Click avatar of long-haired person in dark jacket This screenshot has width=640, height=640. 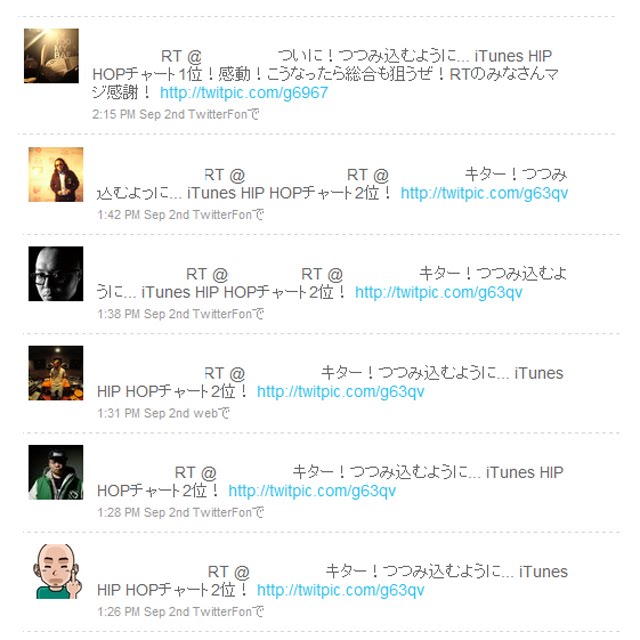tap(56, 175)
